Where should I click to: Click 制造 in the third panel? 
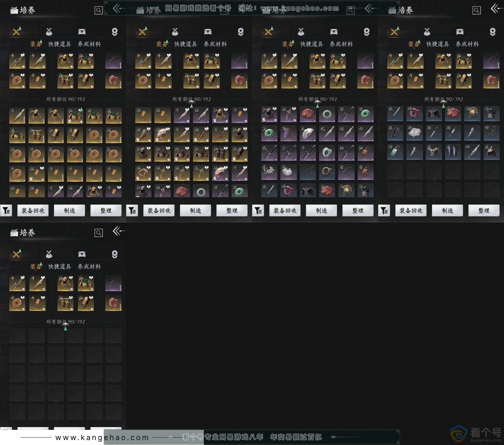(321, 210)
